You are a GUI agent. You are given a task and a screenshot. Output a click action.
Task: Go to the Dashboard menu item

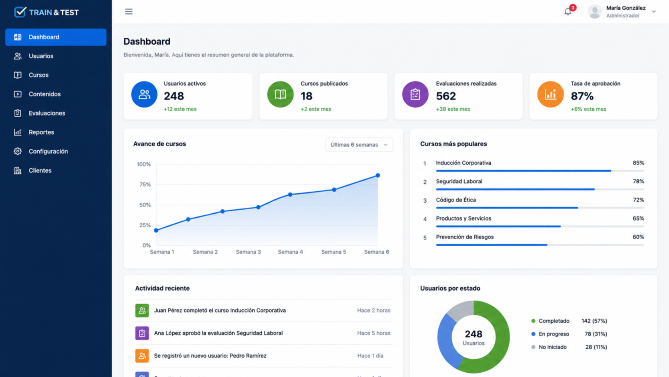[55, 37]
